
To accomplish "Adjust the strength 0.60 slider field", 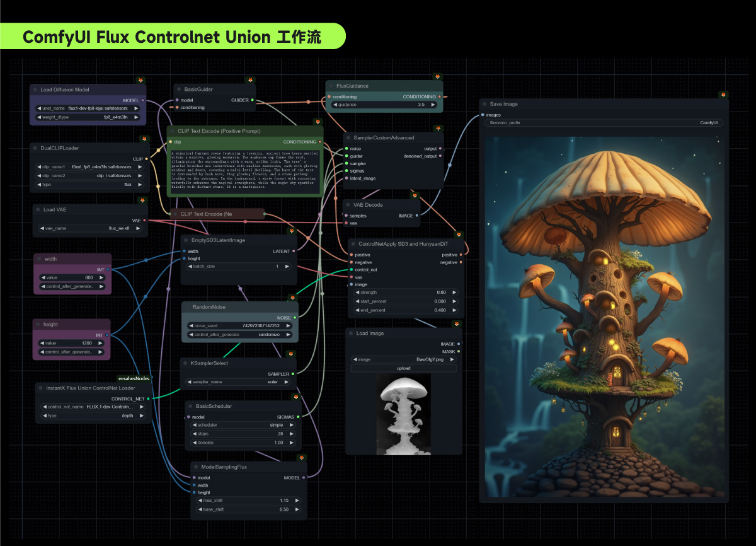I will pyautogui.click(x=406, y=292).
